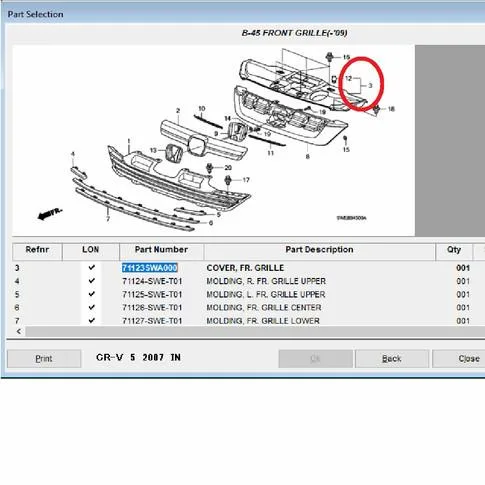Select the MOLDING, FR. GRILLE LOWER row

[x=248, y=321]
